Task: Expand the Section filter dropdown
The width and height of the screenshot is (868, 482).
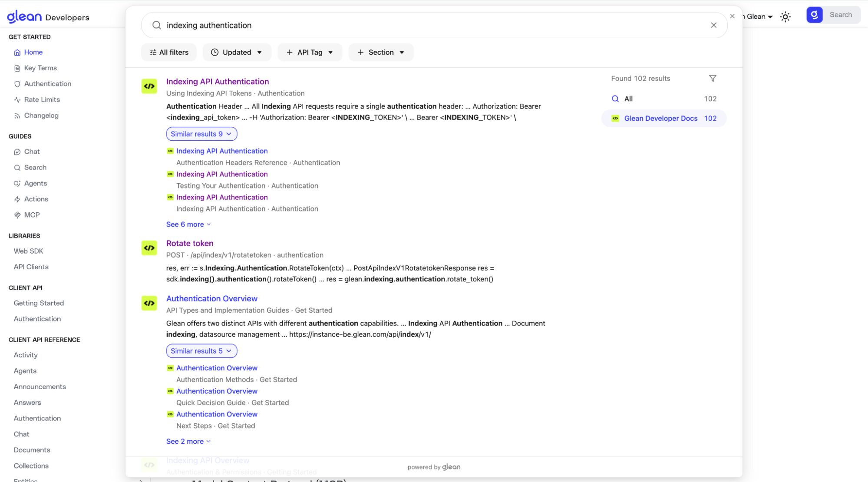Action: 381,52
